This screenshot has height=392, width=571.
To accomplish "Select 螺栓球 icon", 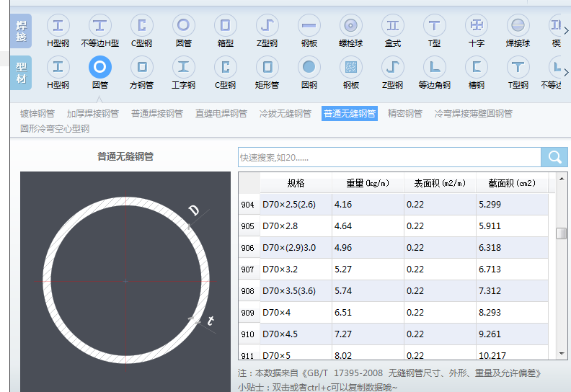I will click(351, 25).
